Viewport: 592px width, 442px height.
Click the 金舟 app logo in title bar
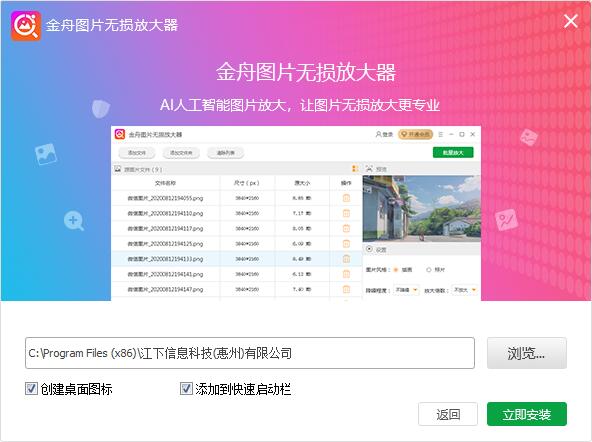pyautogui.click(x=26, y=25)
